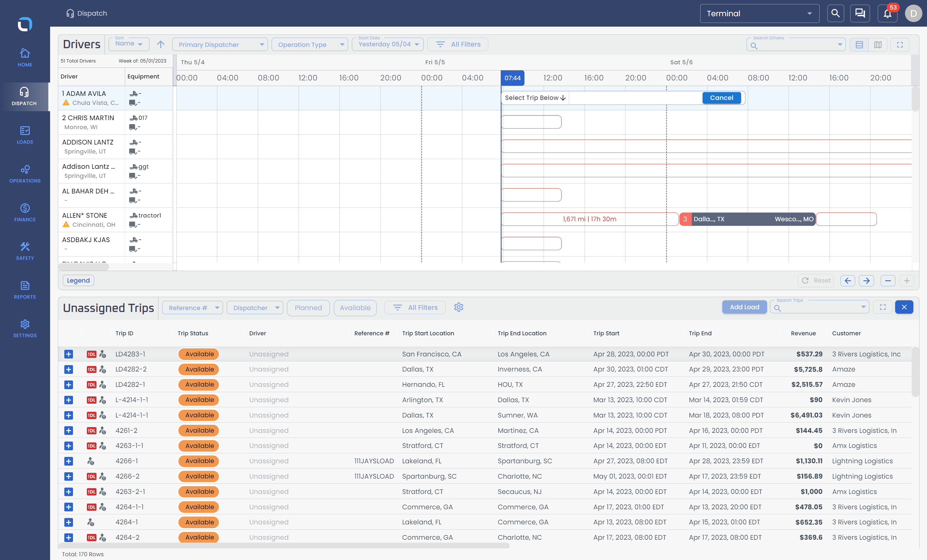Open Primary Dispatcher dropdown

click(x=220, y=45)
